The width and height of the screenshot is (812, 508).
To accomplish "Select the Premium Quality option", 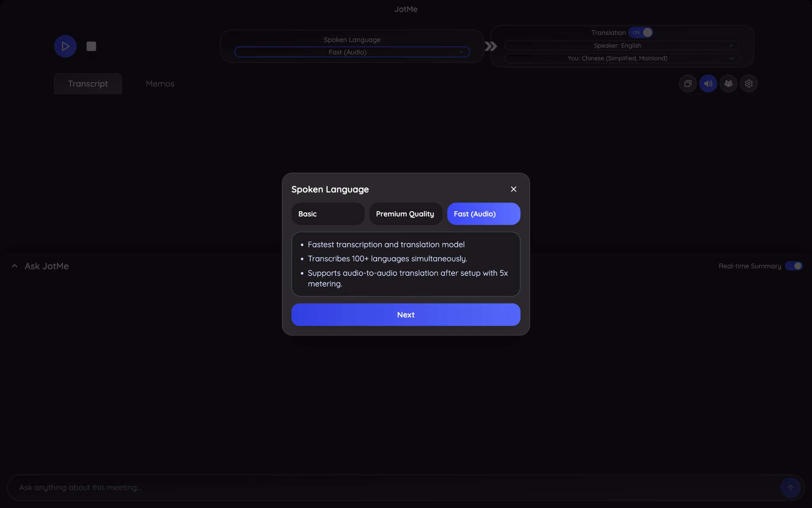I will 406,214.
